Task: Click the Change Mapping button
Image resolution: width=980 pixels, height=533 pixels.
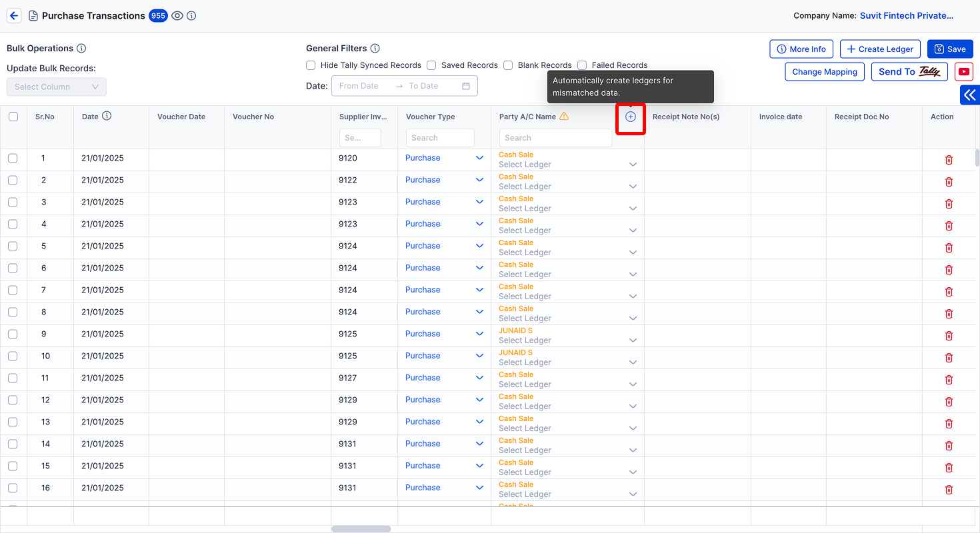Action: coord(825,72)
